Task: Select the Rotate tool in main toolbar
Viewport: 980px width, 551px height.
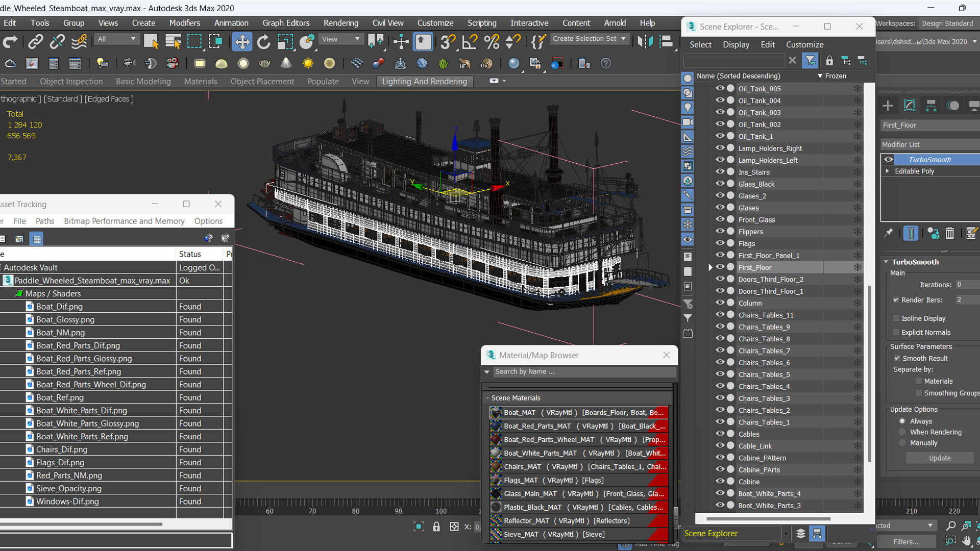Action: coord(263,41)
